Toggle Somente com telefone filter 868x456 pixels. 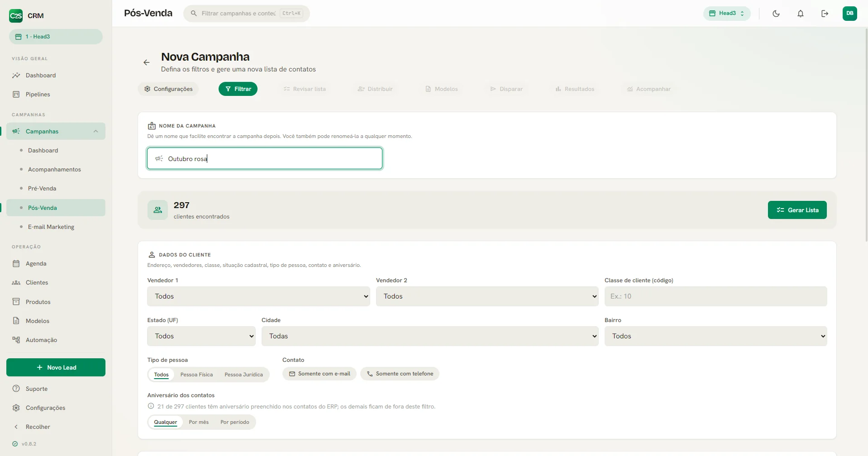pos(400,374)
